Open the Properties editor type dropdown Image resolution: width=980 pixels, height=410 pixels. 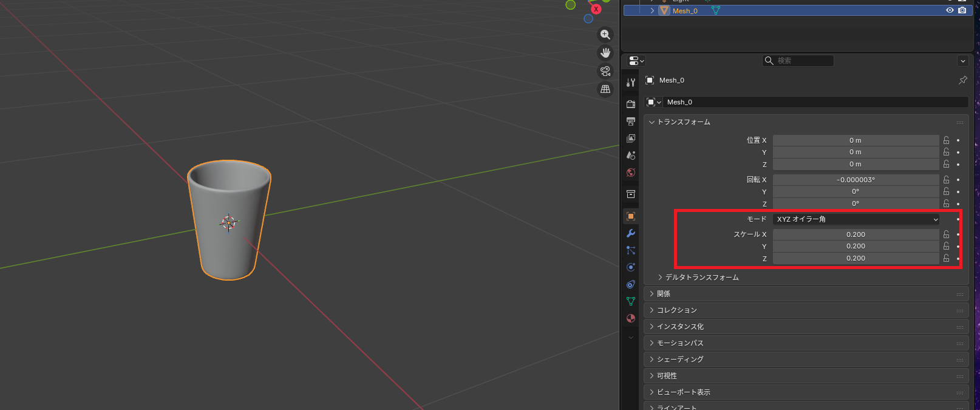pos(636,61)
